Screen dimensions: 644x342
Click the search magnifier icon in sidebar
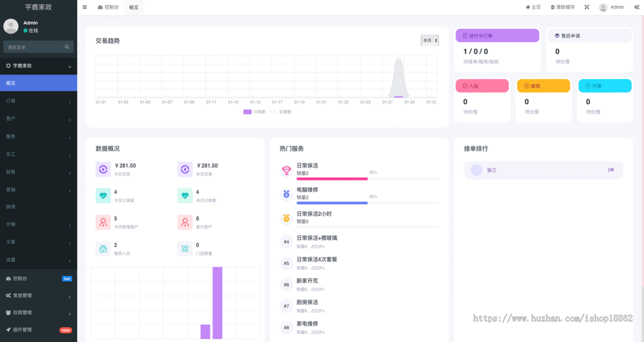[x=67, y=47]
